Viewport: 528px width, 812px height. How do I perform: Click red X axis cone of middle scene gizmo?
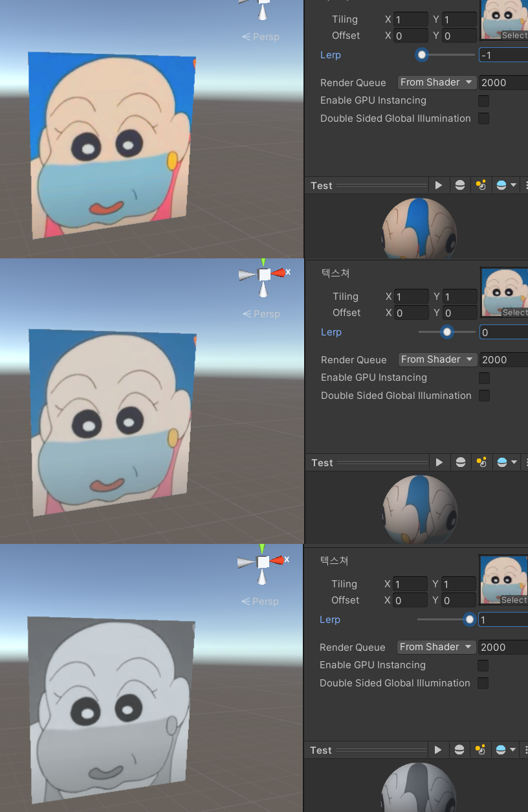[278, 273]
